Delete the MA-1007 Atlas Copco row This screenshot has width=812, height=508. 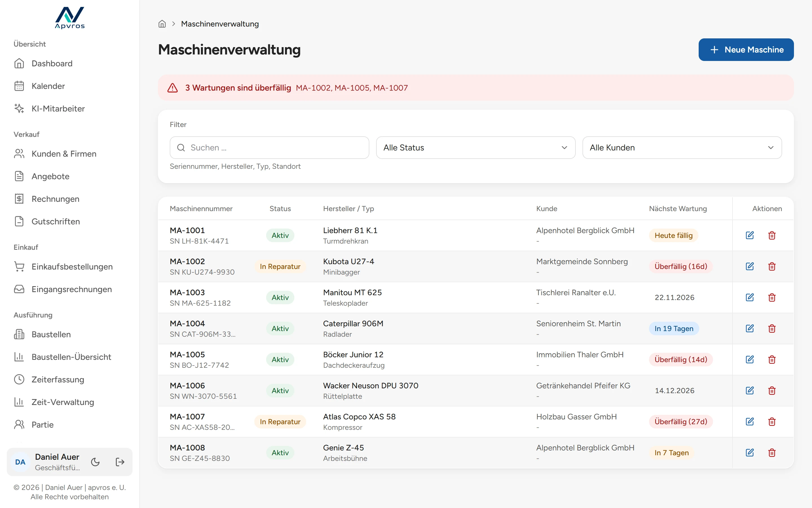(772, 422)
